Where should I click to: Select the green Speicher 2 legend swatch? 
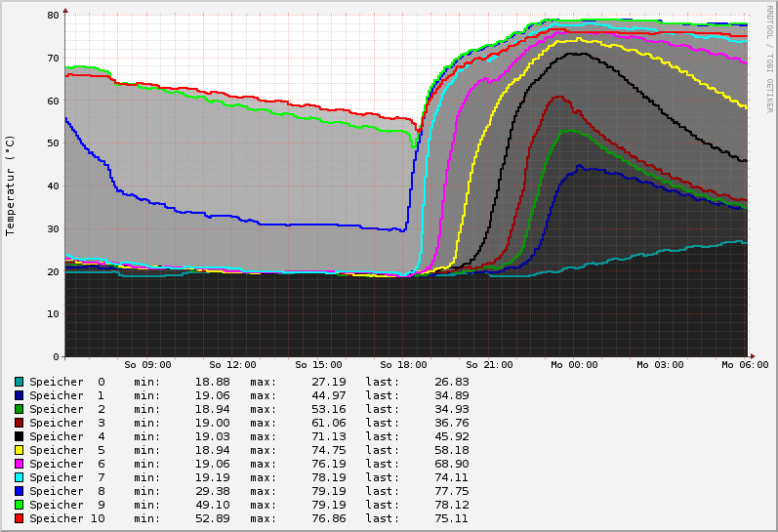coord(19,409)
